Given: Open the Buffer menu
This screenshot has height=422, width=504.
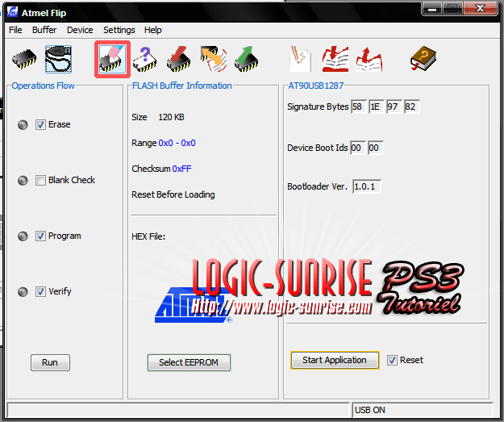Looking at the screenshot, I should click(x=44, y=30).
